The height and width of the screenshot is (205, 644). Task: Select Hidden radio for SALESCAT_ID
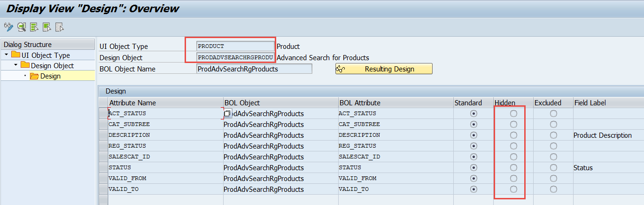(x=513, y=157)
